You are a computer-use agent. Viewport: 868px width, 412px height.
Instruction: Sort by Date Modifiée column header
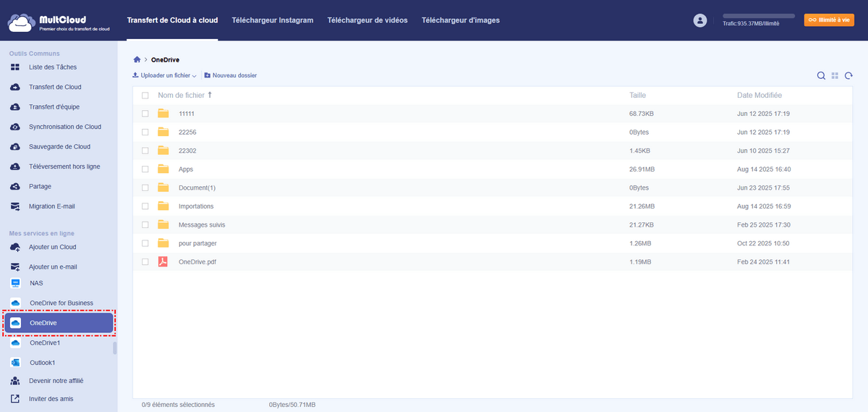point(759,95)
